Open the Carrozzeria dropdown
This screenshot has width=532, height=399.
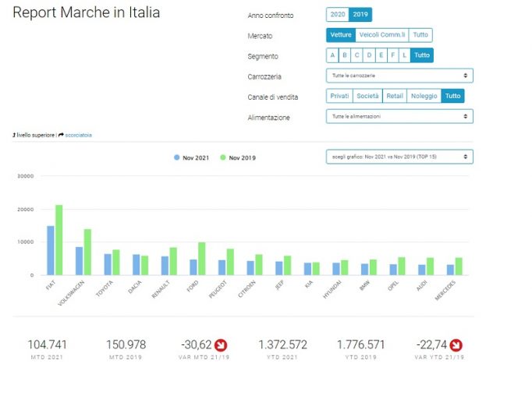[399, 76]
